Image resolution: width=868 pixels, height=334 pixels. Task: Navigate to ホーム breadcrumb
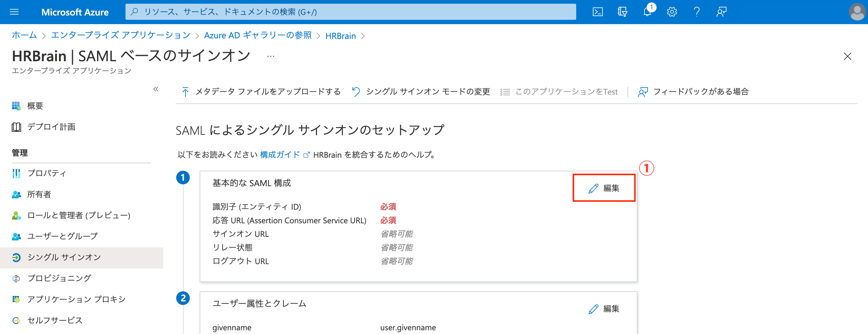(x=24, y=35)
